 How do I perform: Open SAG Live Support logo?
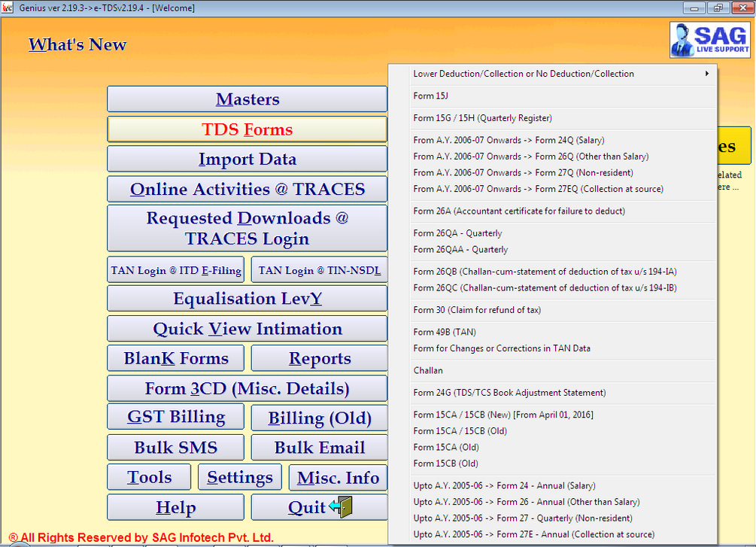(709, 40)
